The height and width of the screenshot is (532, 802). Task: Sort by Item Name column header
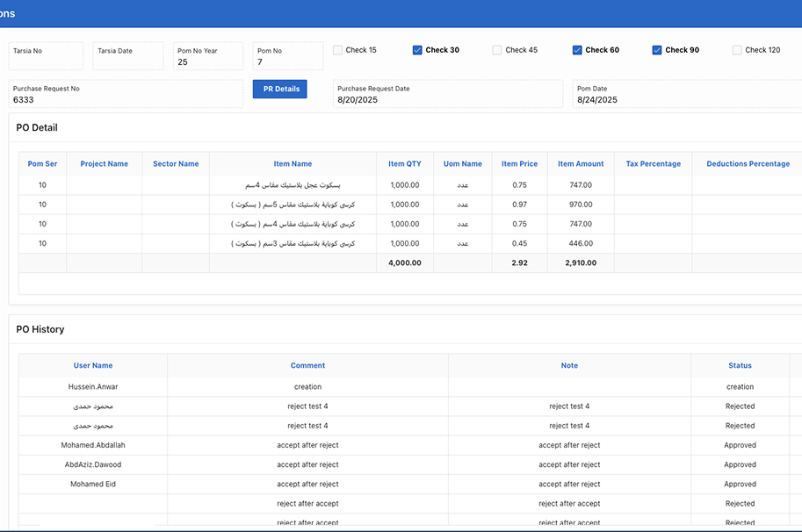click(x=293, y=164)
